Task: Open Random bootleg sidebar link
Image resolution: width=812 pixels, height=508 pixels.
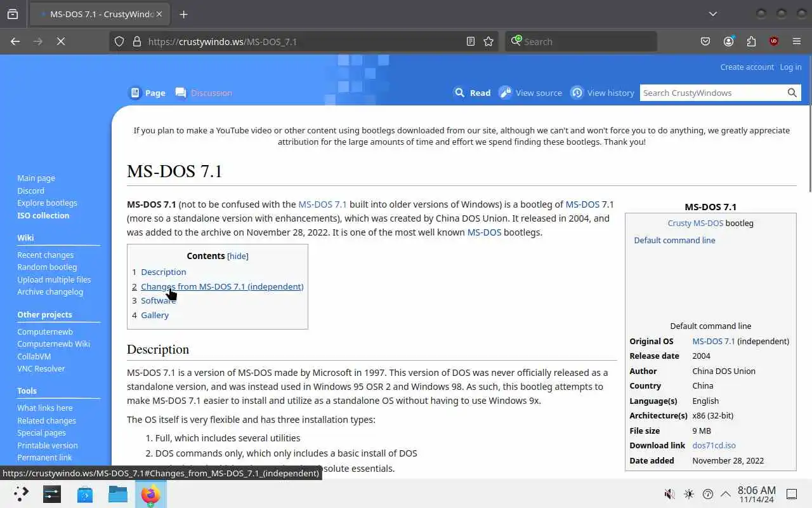Action: (47, 267)
